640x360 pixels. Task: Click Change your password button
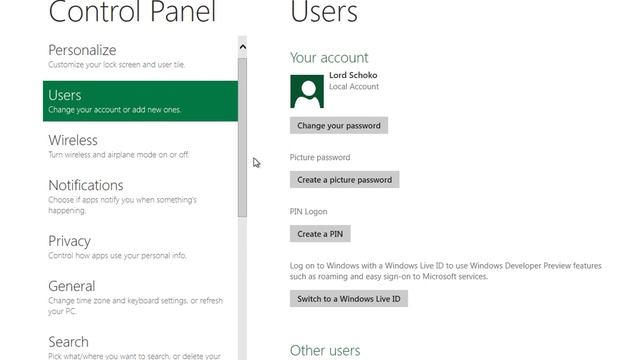(339, 126)
